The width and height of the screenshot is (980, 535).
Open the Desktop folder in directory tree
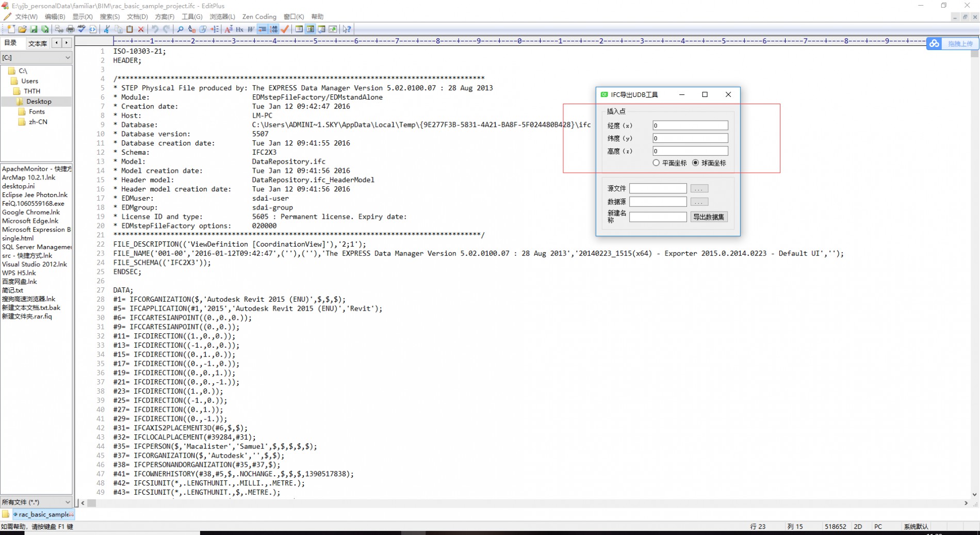pos(39,102)
